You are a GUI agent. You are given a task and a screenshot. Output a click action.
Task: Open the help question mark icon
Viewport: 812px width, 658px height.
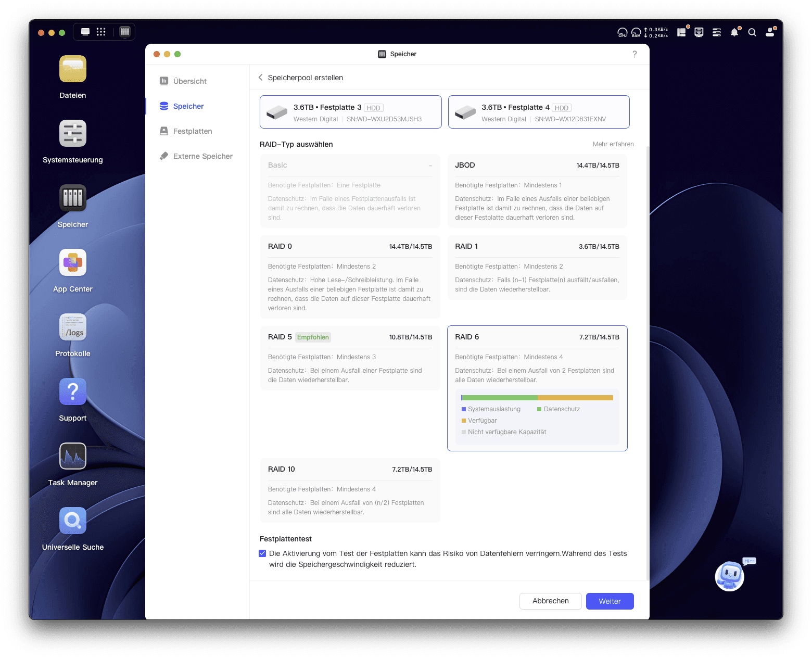tap(635, 54)
